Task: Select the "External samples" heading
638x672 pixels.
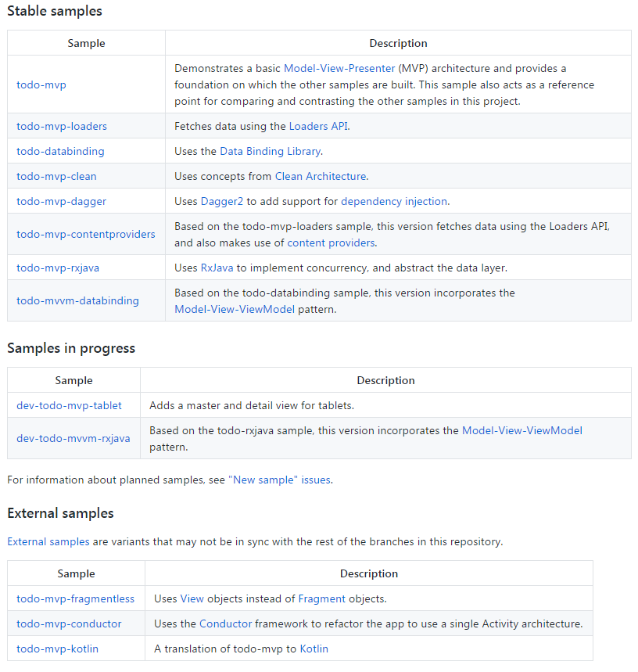Action: point(60,513)
